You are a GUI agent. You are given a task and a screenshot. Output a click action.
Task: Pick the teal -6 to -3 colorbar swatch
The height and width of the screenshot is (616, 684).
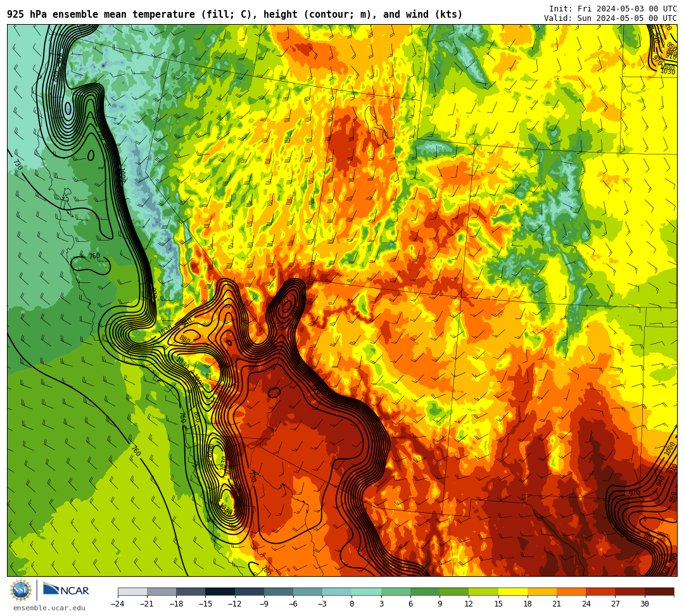(308, 591)
